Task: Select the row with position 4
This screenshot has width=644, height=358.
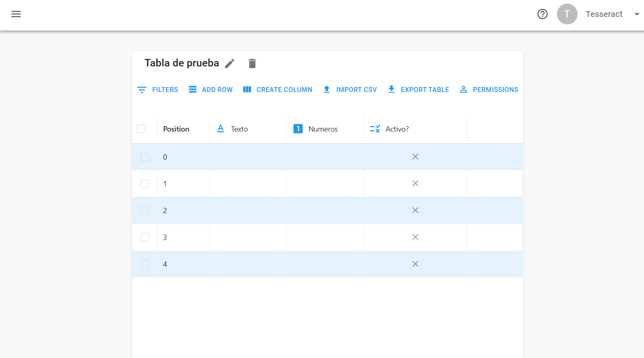Action: point(145,264)
